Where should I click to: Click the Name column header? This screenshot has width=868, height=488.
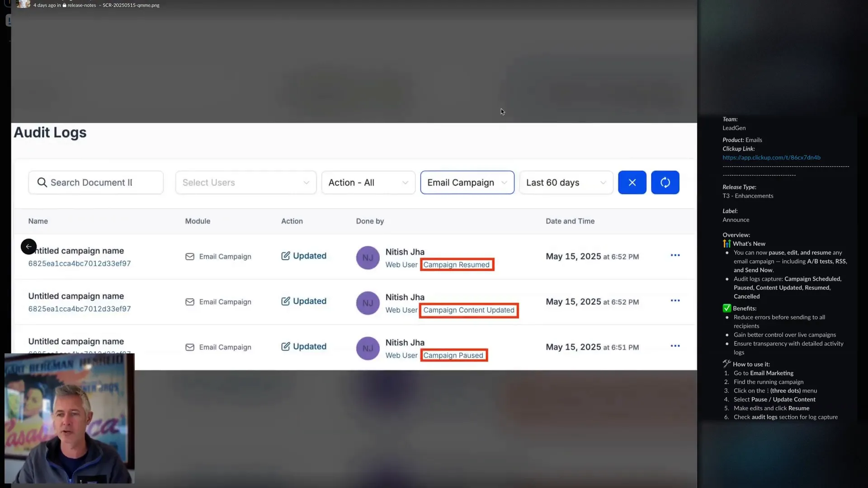tap(38, 221)
